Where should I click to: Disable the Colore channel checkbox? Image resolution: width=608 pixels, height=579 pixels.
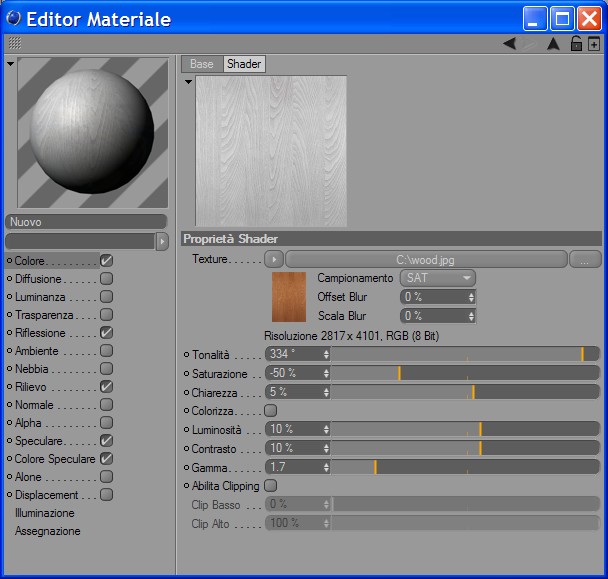[106, 260]
